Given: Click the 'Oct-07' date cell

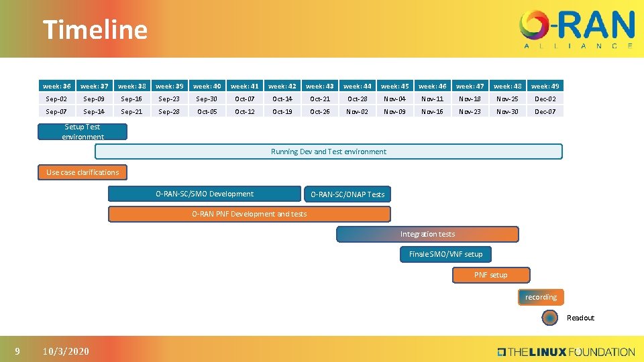Looking at the screenshot, I should coord(245,99).
